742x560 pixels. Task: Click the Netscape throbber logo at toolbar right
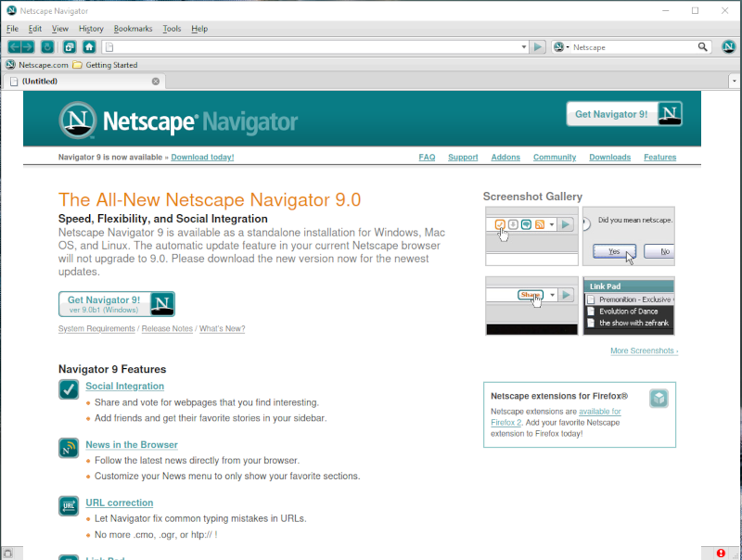click(x=728, y=46)
